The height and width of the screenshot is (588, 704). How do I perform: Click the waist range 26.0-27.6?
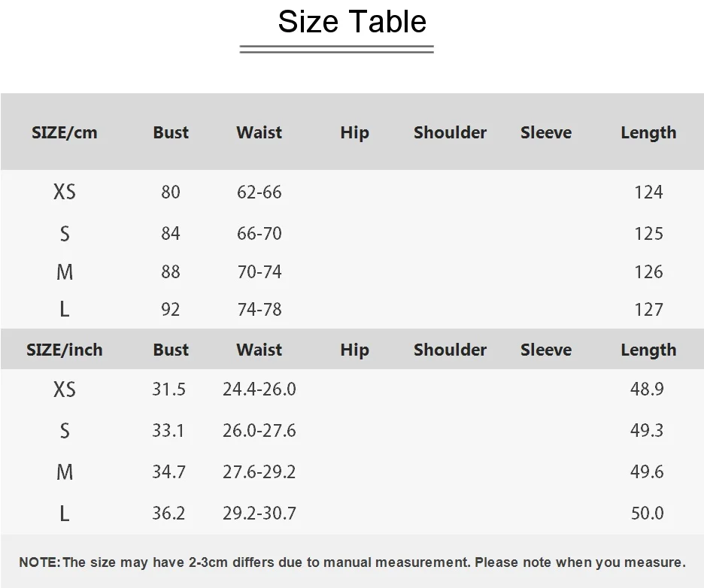tap(259, 430)
